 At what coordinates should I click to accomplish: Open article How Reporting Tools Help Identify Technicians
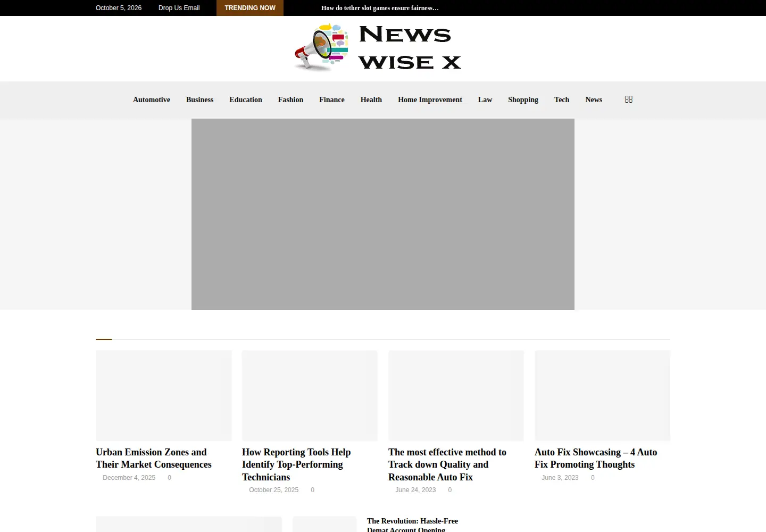pos(296,464)
